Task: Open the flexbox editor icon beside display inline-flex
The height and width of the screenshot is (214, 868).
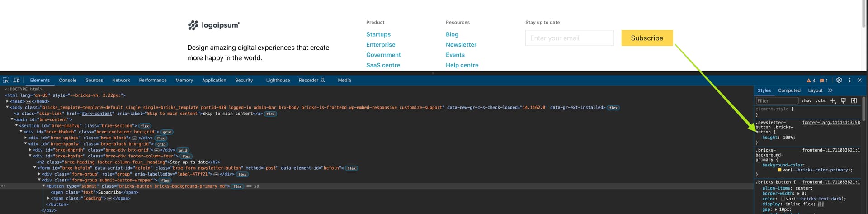Action: 821,204
